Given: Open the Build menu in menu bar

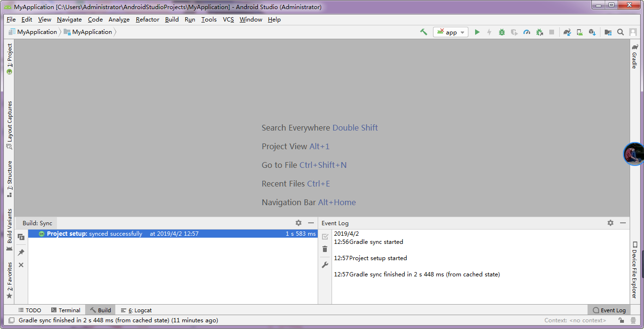Looking at the screenshot, I should 172,20.
